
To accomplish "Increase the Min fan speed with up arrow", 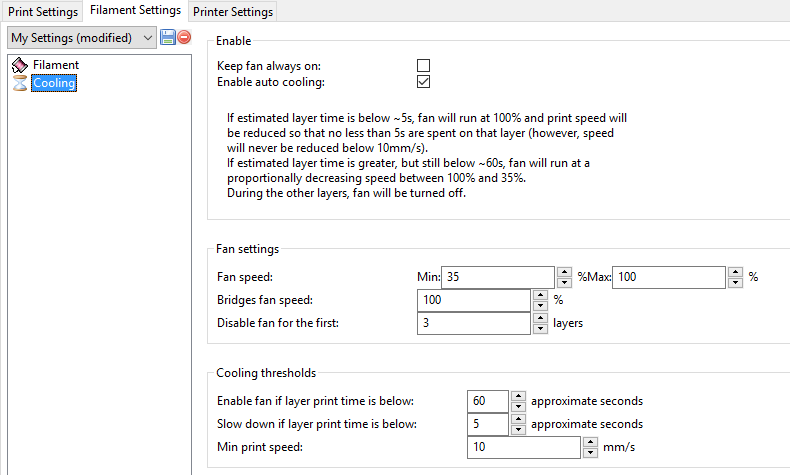I will click(x=565, y=271).
